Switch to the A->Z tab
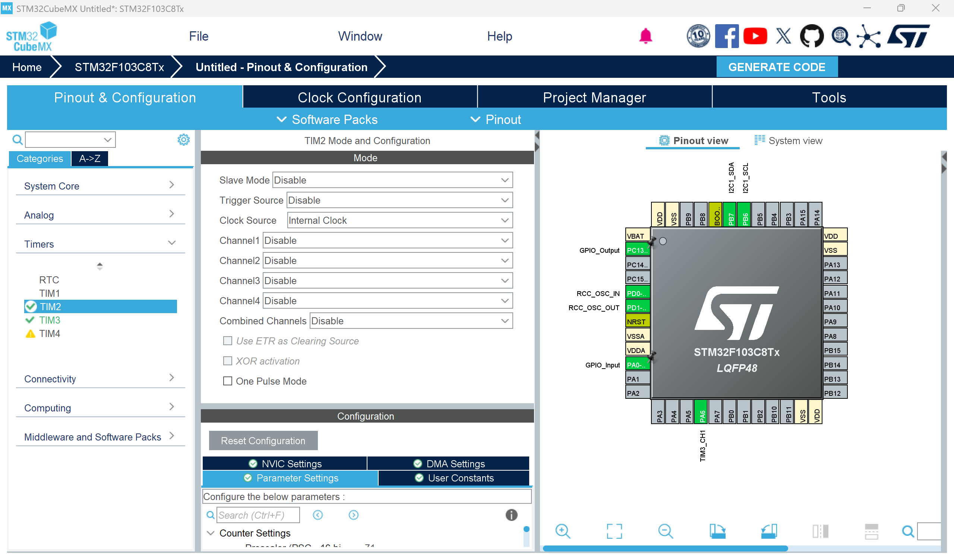 (90, 159)
